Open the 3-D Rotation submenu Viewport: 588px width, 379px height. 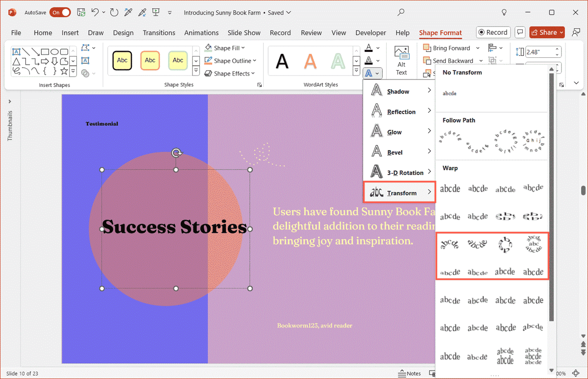pos(399,173)
